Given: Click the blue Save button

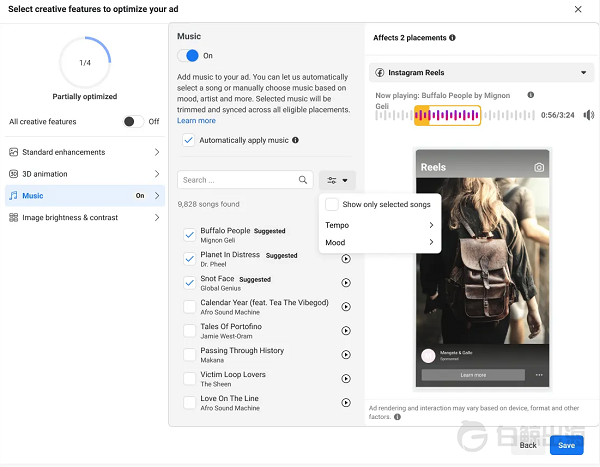Looking at the screenshot, I should coord(566,445).
